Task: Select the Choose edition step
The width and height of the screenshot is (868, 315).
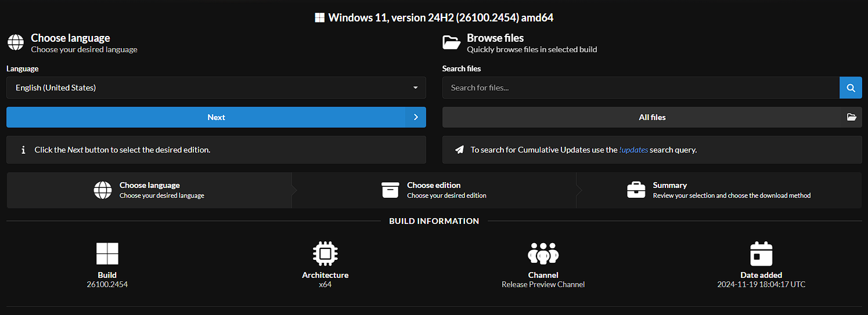Action: (x=434, y=190)
